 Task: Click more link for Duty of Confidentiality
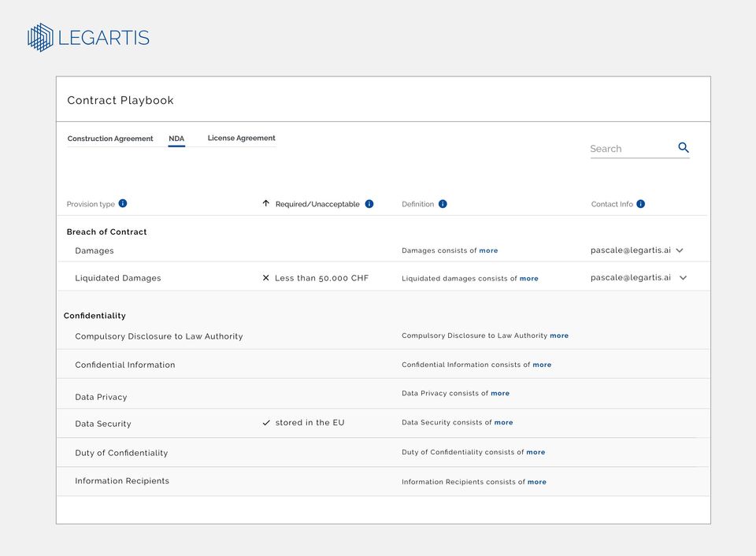[535, 452]
